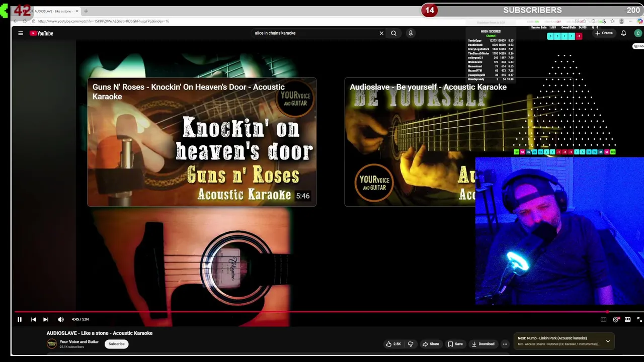Enter full screen mode

pyautogui.click(x=639, y=319)
